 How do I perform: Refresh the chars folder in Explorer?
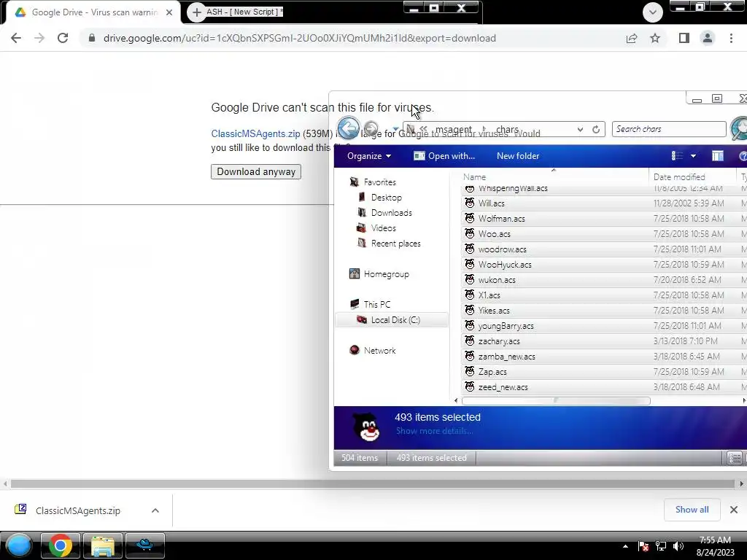[596, 130]
